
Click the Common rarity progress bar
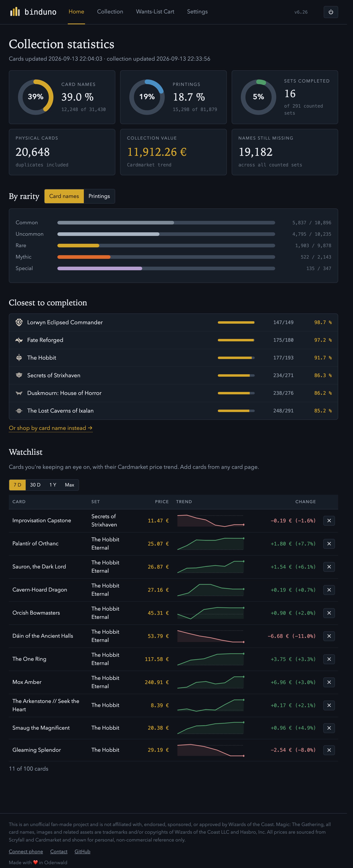click(166, 223)
